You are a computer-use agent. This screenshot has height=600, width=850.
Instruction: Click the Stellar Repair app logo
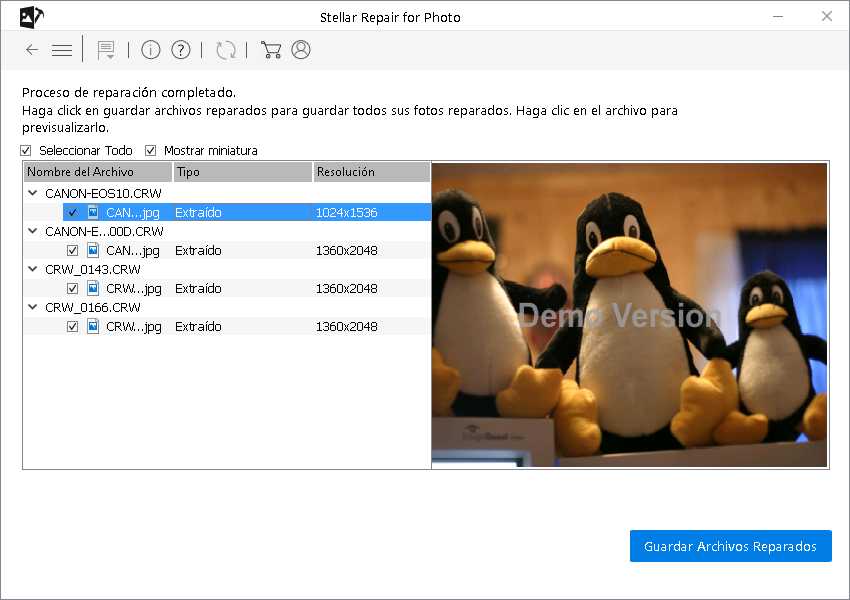point(31,17)
